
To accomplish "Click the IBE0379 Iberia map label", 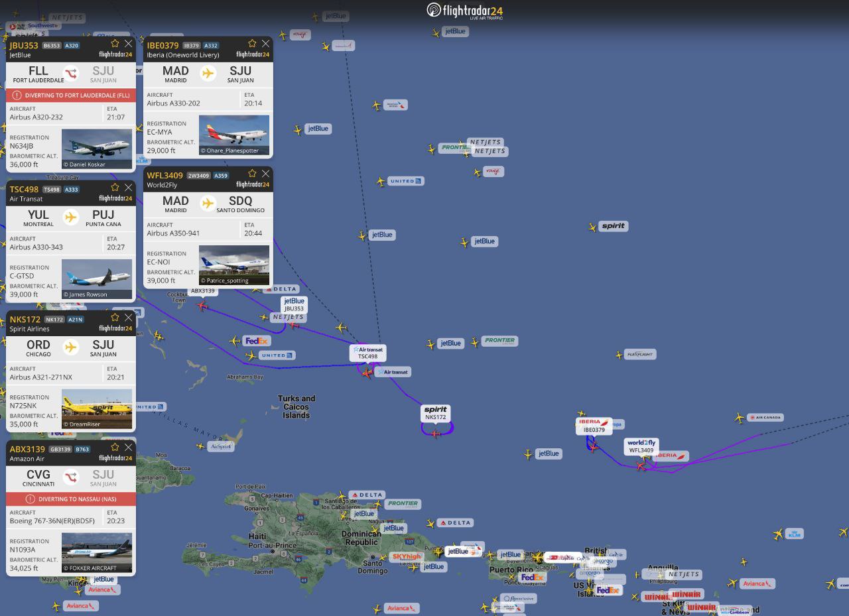I will click(x=594, y=426).
